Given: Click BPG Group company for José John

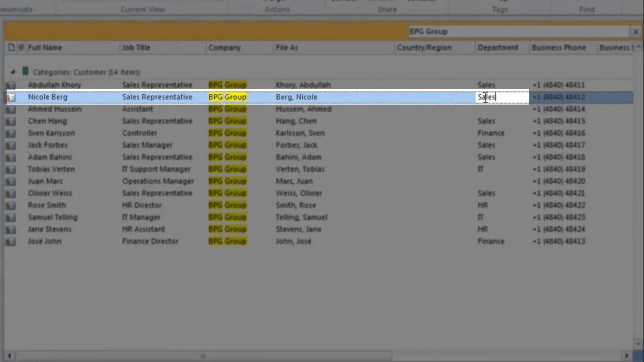Looking at the screenshot, I should pyautogui.click(x=228, y=241).
